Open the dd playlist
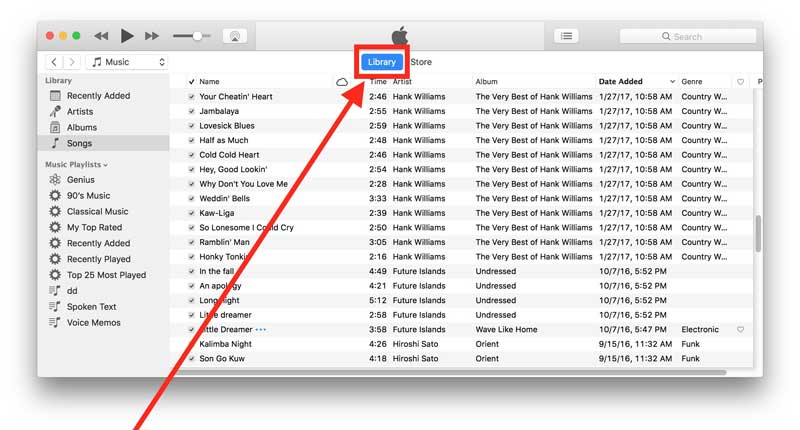800x430 pixels. pyautogui.click(x=72, y=291)
